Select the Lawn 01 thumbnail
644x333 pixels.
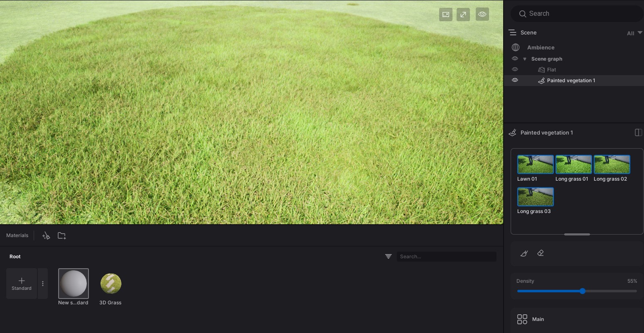tap(536, 164)
